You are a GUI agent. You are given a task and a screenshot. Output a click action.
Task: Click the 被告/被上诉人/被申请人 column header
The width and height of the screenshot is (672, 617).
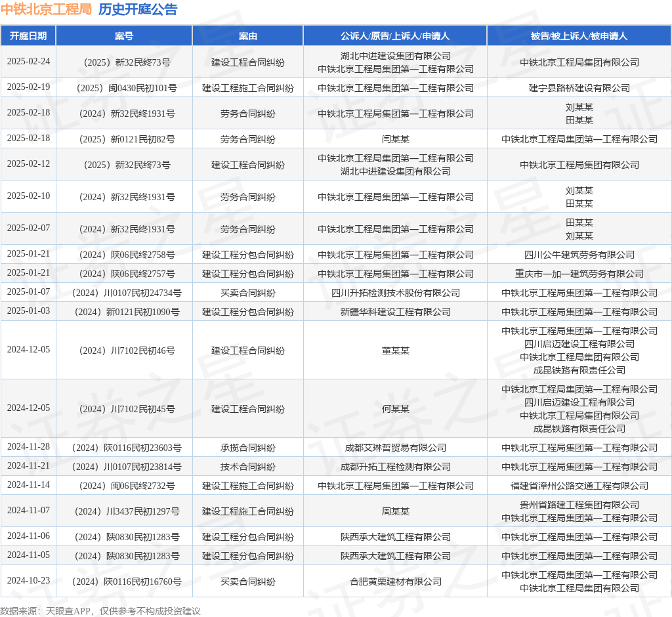[x=579, y=36]
